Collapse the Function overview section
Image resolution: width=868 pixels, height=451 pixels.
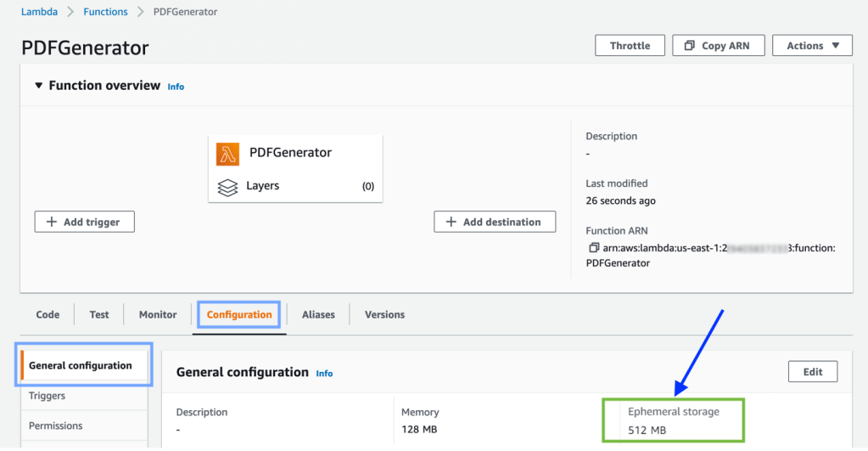(38, 86)
